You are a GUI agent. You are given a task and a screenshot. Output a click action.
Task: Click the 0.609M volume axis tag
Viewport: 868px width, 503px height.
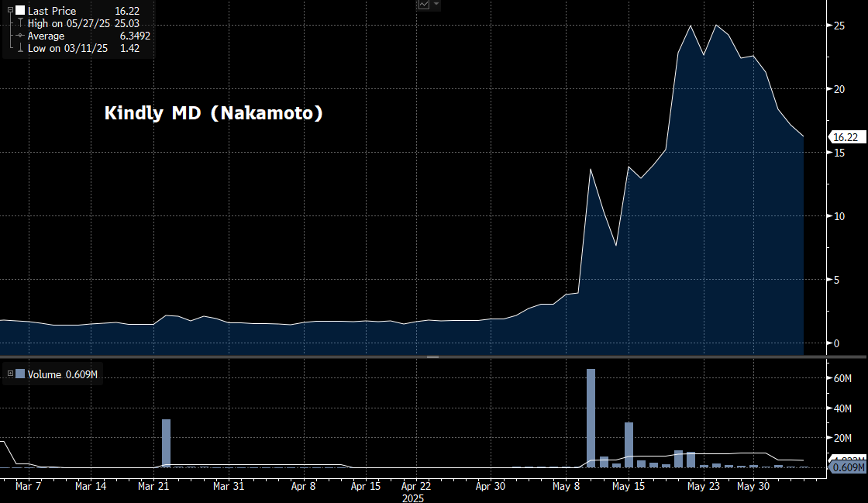(x=848, y=467)
